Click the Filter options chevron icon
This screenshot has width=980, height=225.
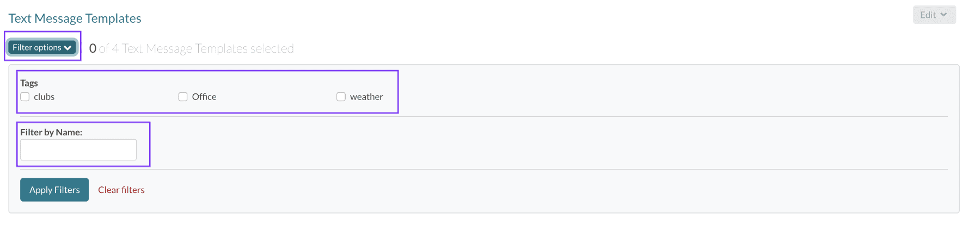pos(68,48)
